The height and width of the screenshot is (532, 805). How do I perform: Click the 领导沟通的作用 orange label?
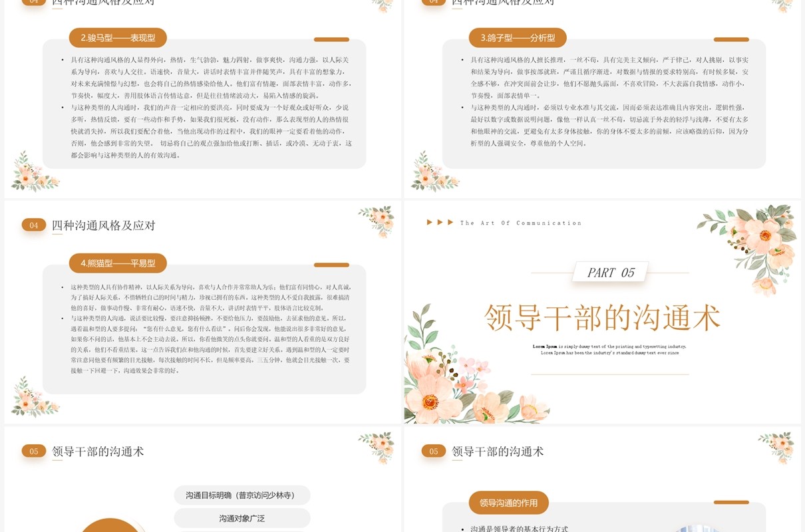tap(508, 503)
